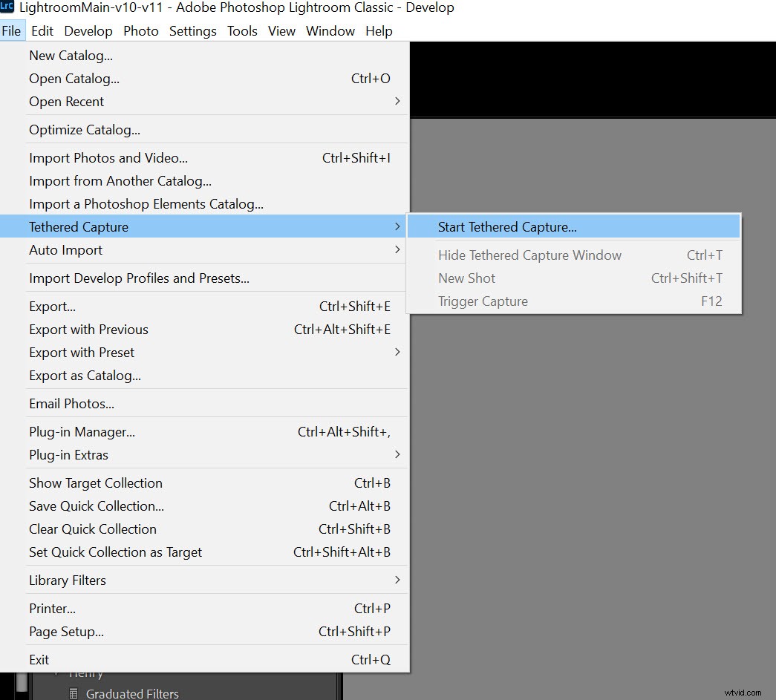Viewport: 776px width, 700px height.
Task: Open the Help menu
Action: click(379, 30)
